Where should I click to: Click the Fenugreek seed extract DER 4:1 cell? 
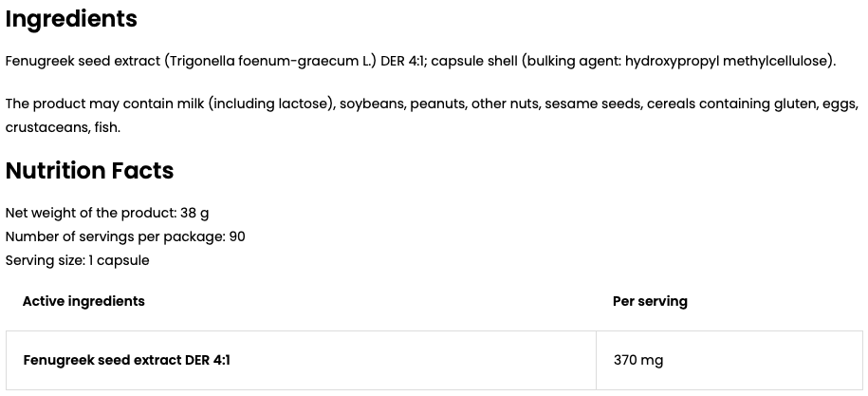click(x=301, y=361)
